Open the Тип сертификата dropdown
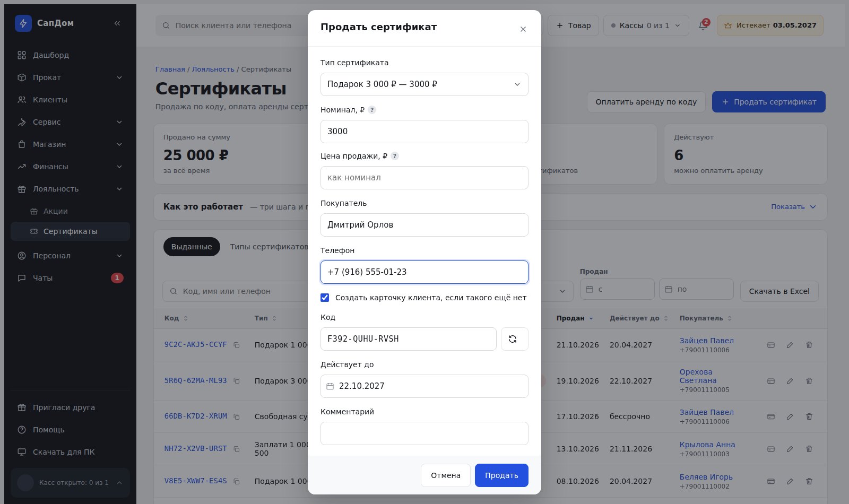The width and height of the screenshot is (849, 504). pyautogui.click(x=424, y=84)
